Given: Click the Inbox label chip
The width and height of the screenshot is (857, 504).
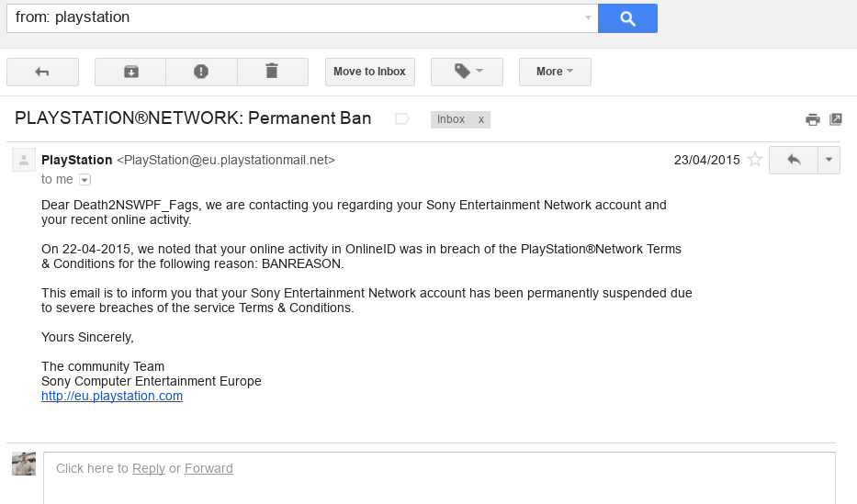Looking at the screenshot, I should pyautogui.click(x=451, y=119).
